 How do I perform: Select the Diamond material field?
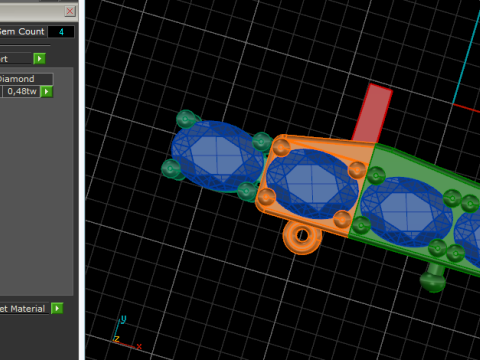pos(26,79)
